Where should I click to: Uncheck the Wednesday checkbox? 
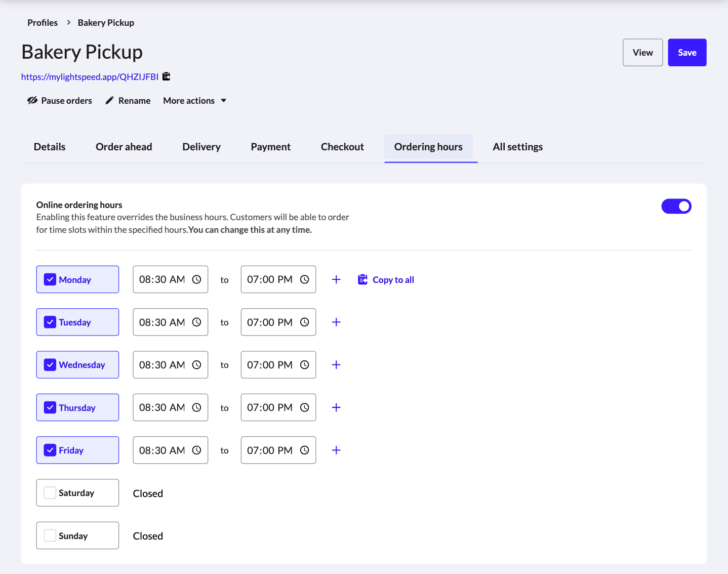[x=49, y=364]
